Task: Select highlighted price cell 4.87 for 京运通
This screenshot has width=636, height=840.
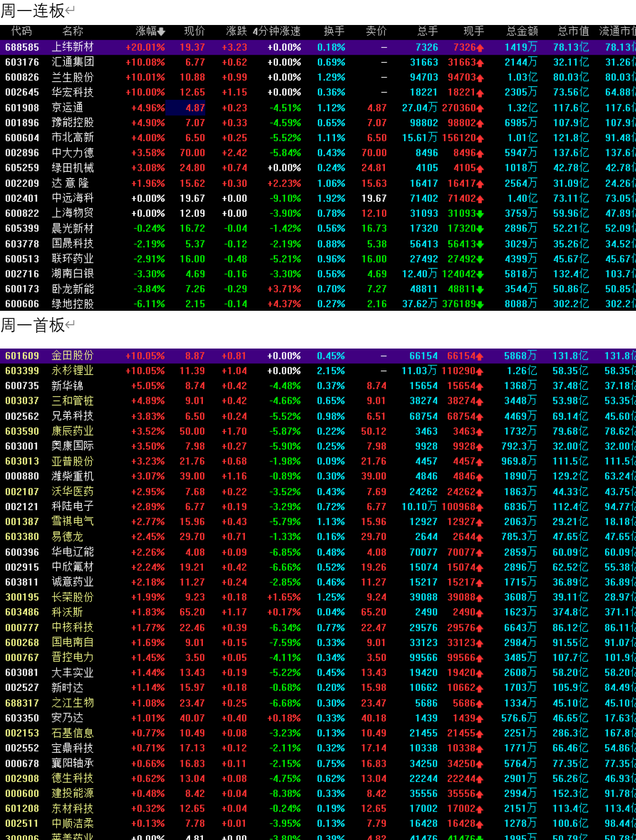Action: (186, 108)
